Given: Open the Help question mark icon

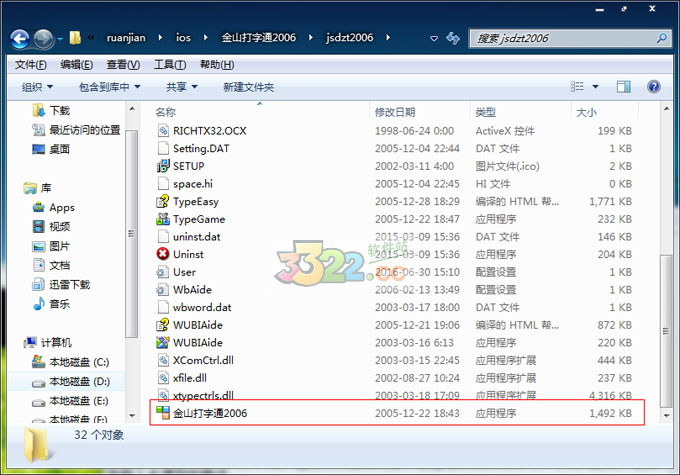Looking at the screenshot, I should [654, 87].
